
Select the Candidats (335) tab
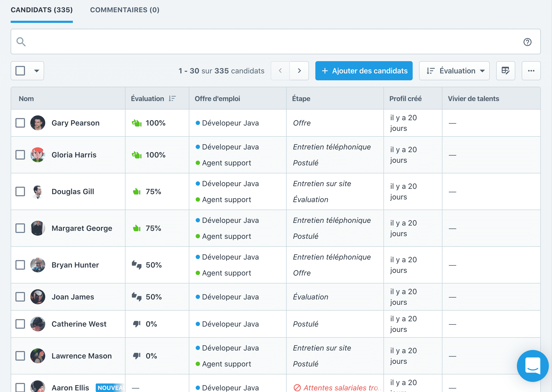42,10
